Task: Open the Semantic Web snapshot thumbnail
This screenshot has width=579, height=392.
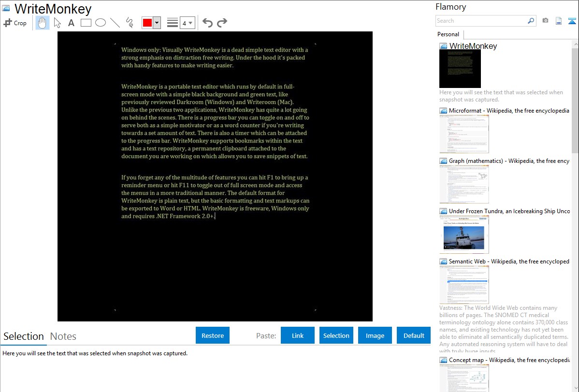Action: click(464, 285)
